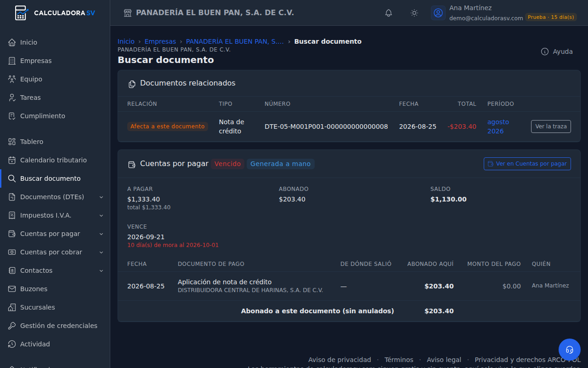The image size is (588, 368).
Task: Go to Inicio via home icon
Action: (x=12, y=42)
